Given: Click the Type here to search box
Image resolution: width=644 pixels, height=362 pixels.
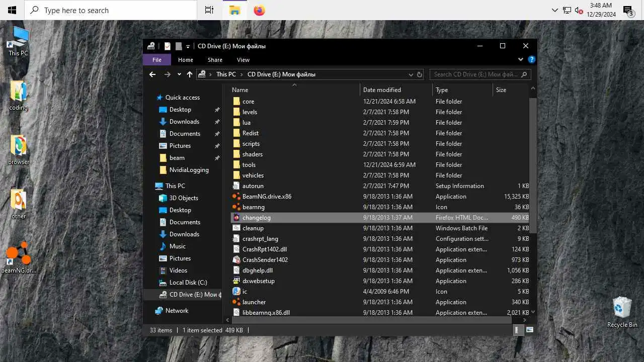Looking at the screenshot, I should click(x=111, y=10).
